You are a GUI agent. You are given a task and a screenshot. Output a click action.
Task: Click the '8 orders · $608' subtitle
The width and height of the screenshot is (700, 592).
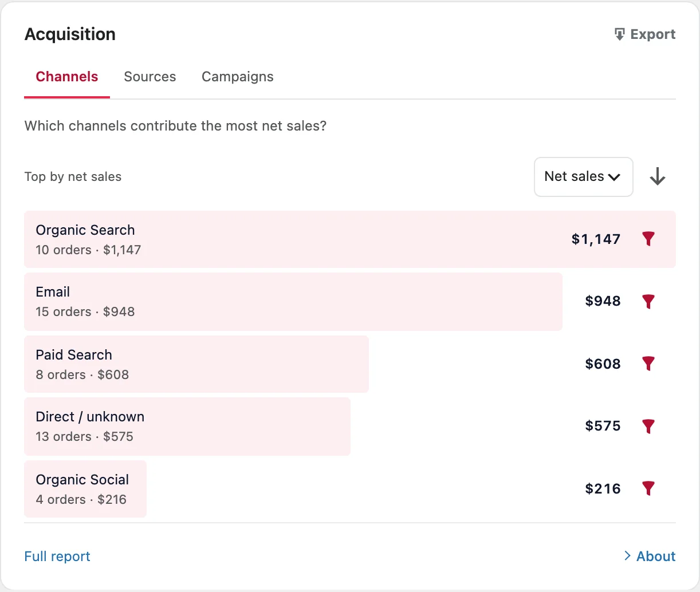click(82, 374)
